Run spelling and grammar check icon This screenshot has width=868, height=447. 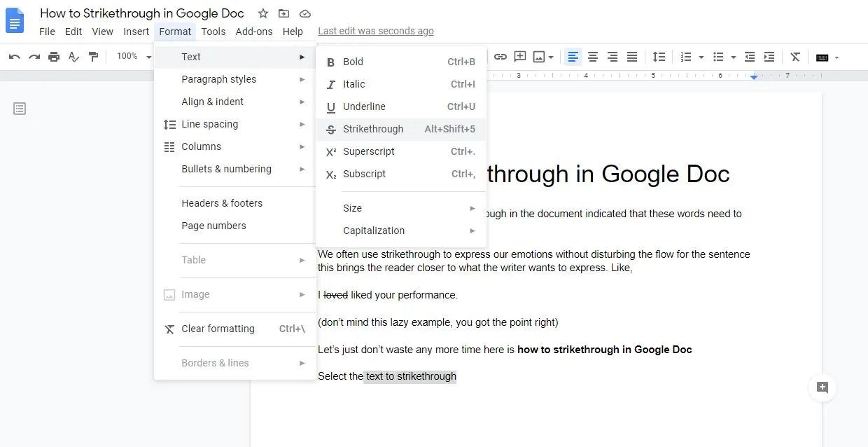click(x=73, y=57)
